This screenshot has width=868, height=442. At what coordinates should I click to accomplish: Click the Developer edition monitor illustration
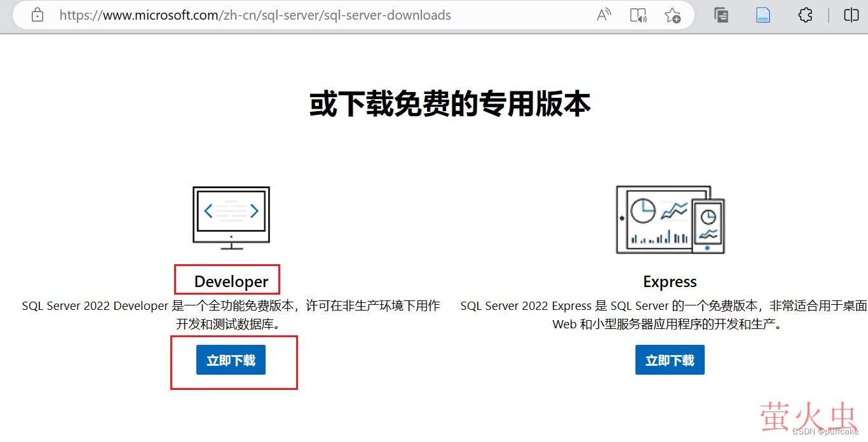[x=230, y=218]
